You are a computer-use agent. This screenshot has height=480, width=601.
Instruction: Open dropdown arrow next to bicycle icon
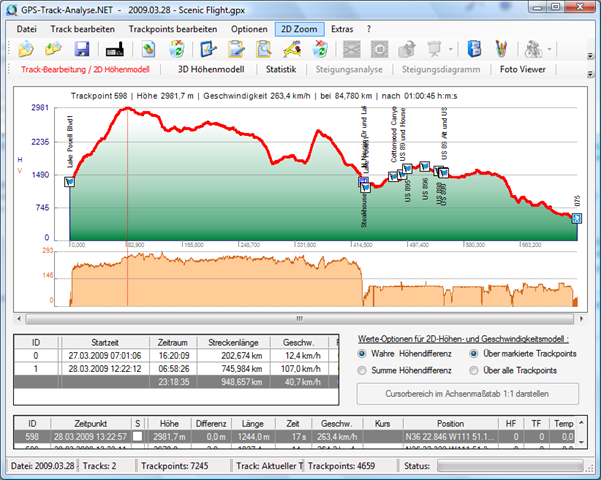[549, 49]
